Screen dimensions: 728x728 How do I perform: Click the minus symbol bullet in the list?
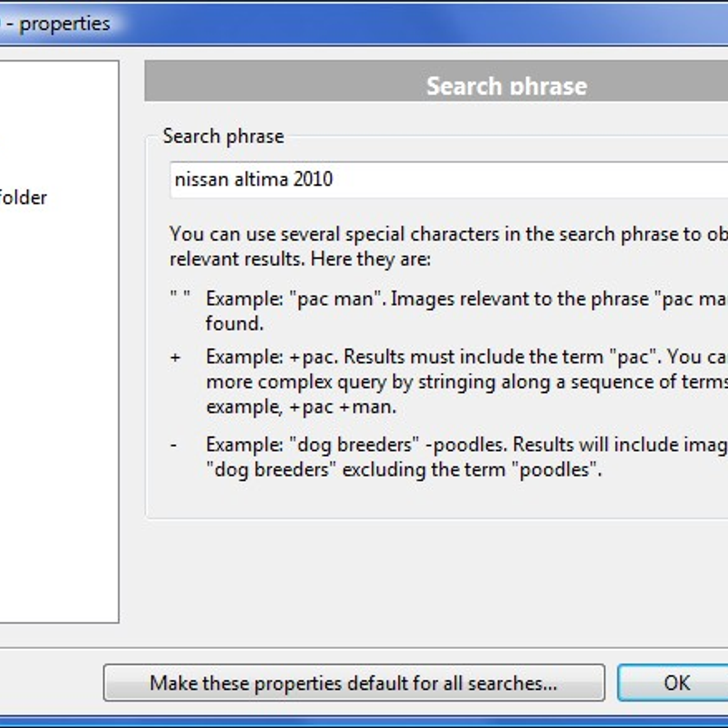click(173, 445)
